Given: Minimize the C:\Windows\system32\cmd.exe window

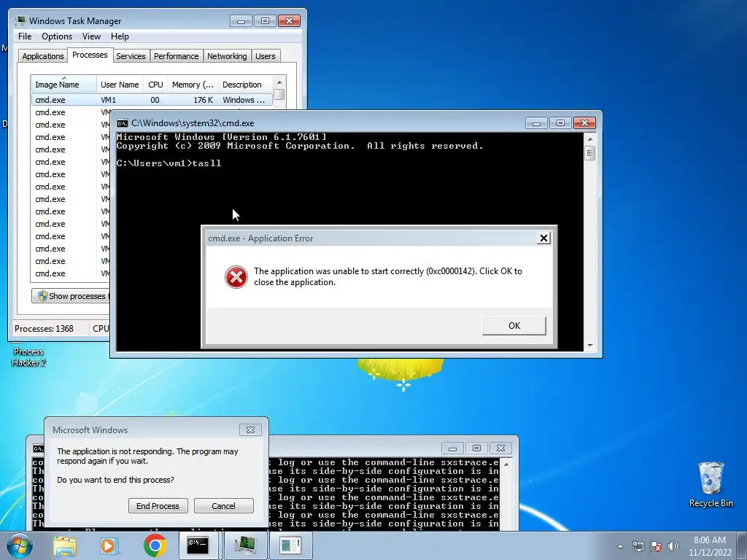Looking at the screenshot, I should point(536,123).
